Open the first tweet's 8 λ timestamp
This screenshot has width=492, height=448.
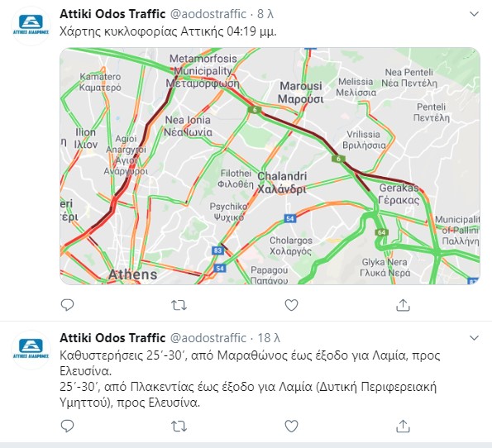(x=265, y=14)
